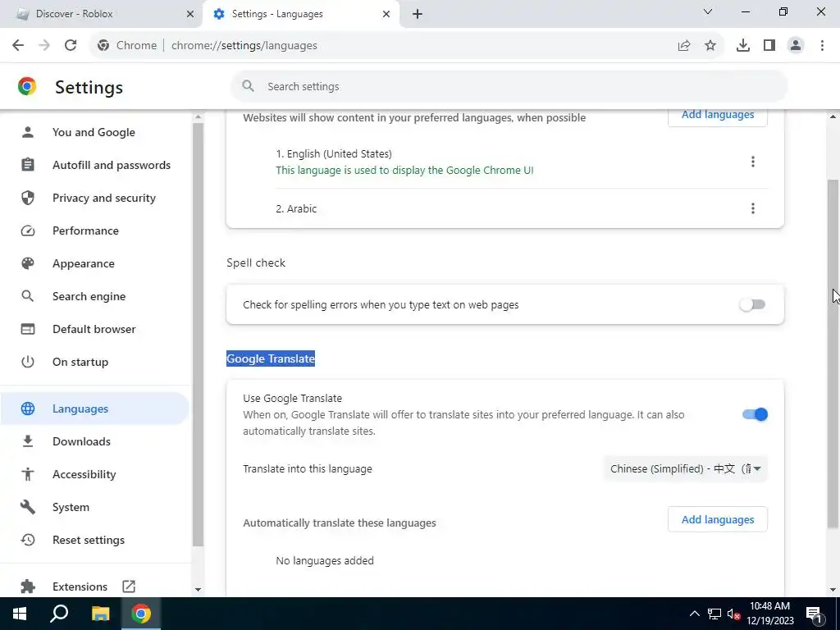The height and width of the screenshot is (630, 840).
Task: Click the forward navigation arrow
Action: click(44, 46)
